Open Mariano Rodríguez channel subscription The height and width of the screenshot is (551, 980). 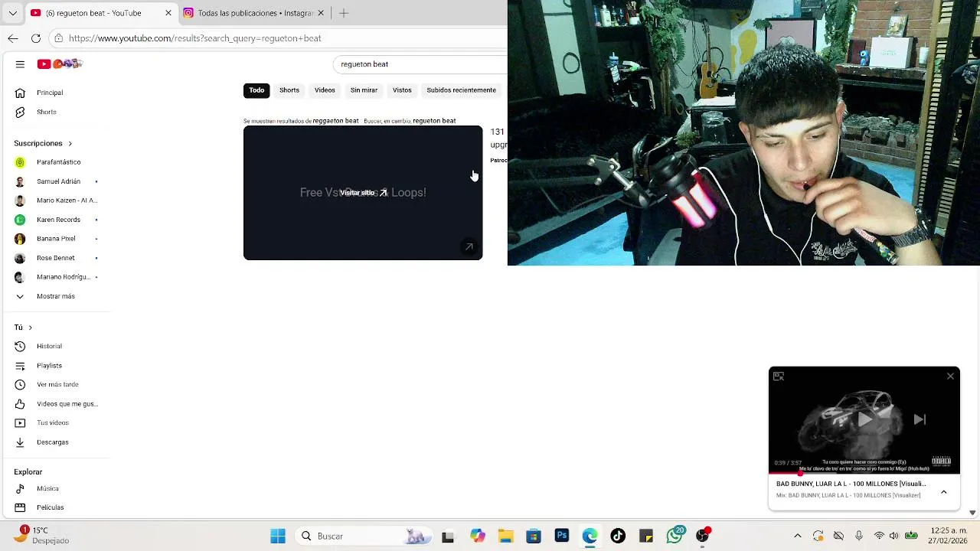coord(55,277)
